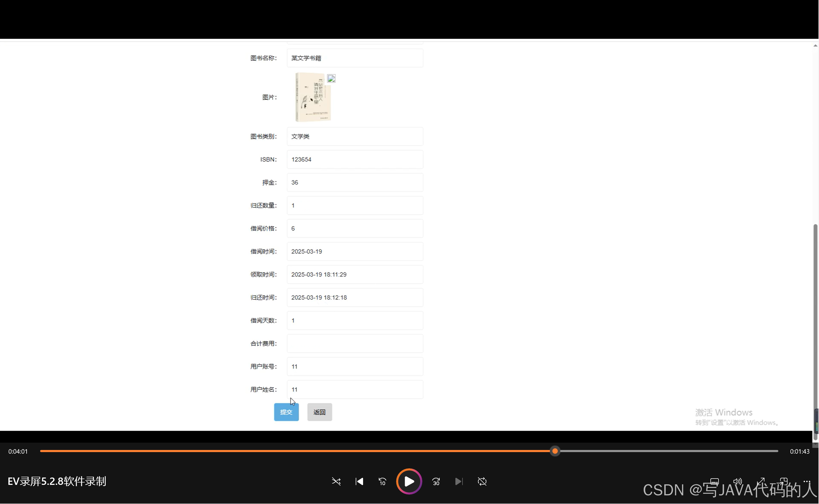Open the volume control
The height and width of the screenshot is (504, 819).
point(738,481)
